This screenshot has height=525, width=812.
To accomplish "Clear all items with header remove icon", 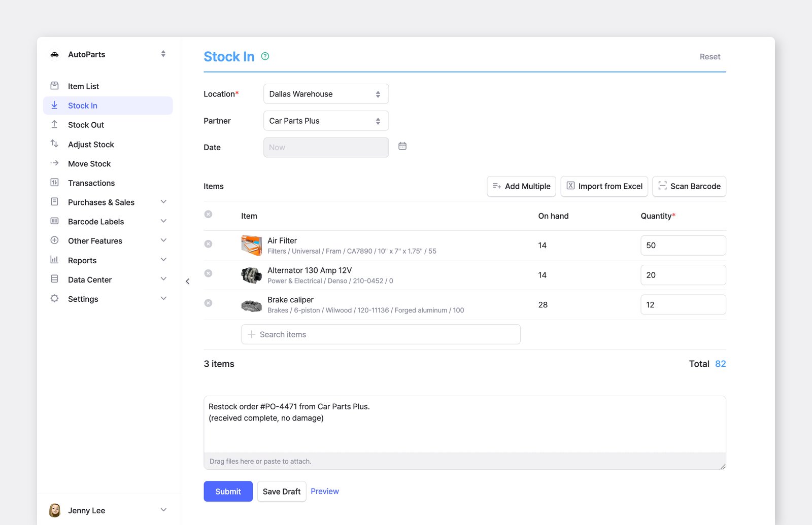I will (208, 214).
